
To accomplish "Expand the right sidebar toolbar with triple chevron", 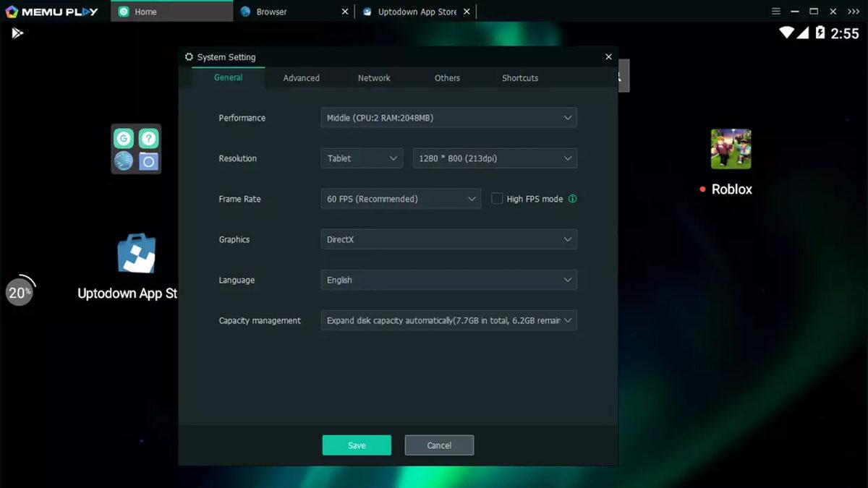I will pyautogui.click(x=854, y=11).
